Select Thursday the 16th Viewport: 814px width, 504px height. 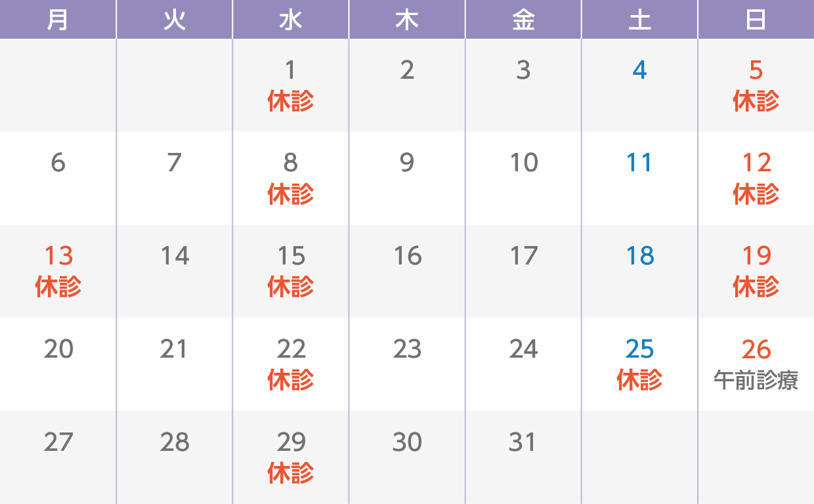(407, 271)
